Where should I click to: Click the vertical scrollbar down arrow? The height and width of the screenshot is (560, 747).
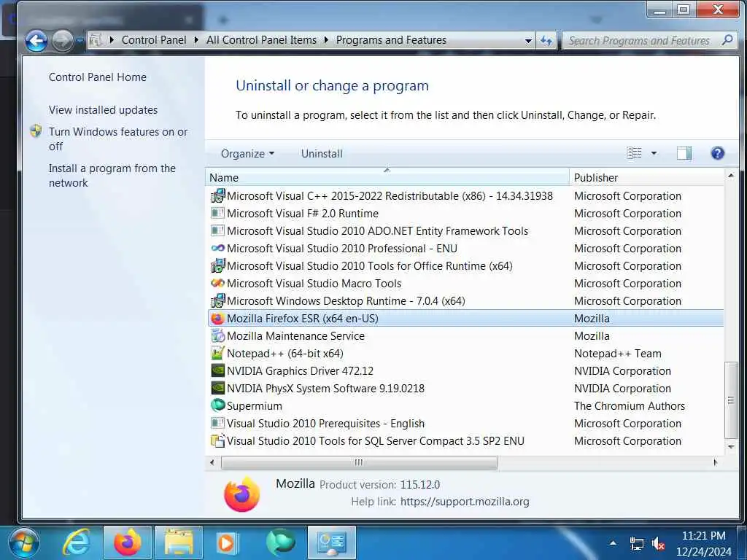[x=731, y=447]
